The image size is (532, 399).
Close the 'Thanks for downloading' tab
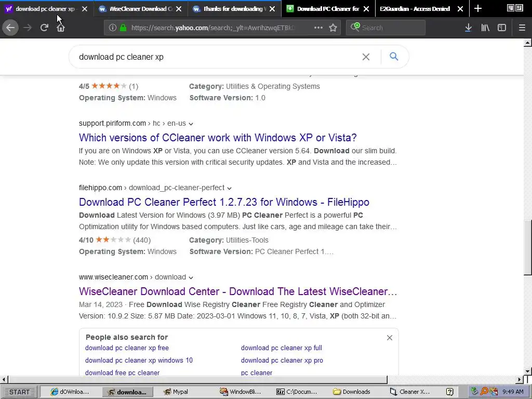coord(272,9)
